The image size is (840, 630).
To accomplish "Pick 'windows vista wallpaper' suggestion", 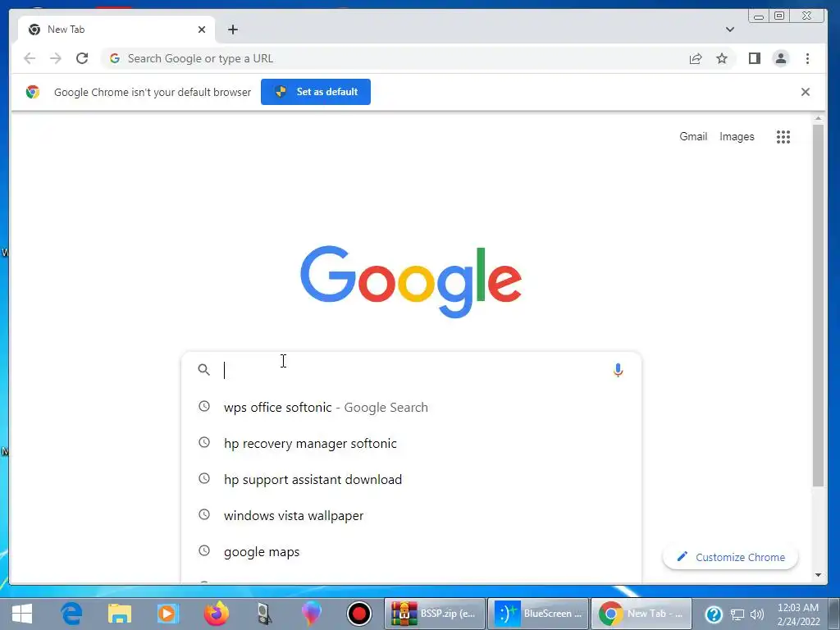I will point(411,515).
